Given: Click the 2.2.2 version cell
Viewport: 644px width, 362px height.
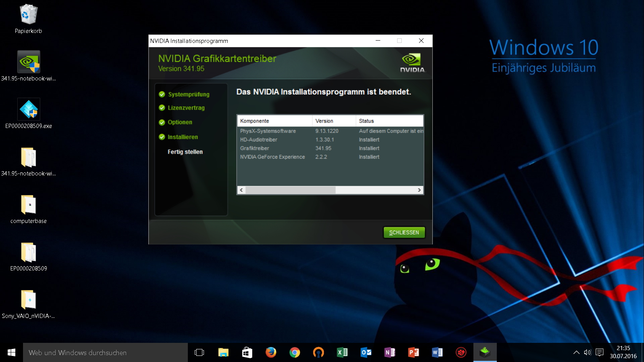Looking at the screenshot, I should [x=321, y=157].
